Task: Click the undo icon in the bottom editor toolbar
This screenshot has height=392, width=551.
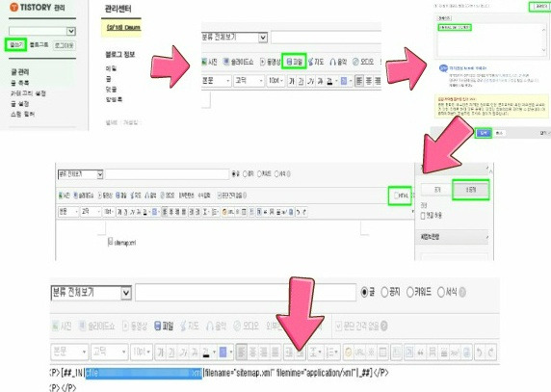Action: click(x=480, y=352)
